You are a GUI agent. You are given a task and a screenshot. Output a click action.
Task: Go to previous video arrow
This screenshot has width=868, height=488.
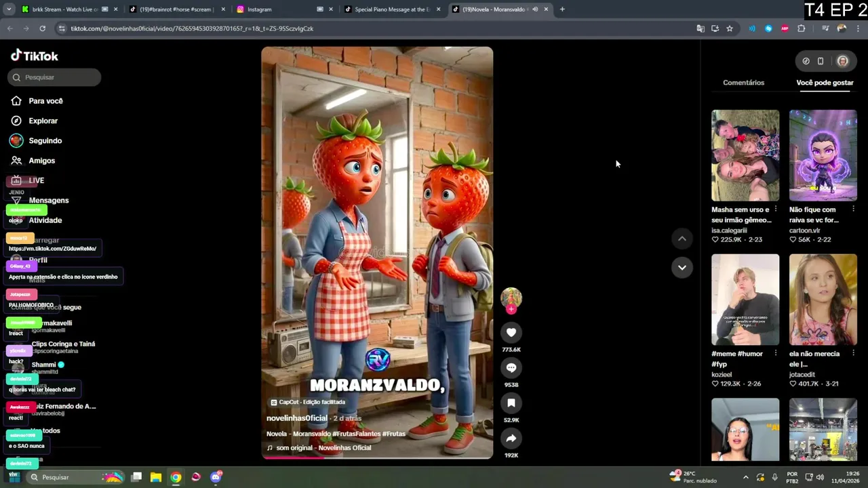682,239
